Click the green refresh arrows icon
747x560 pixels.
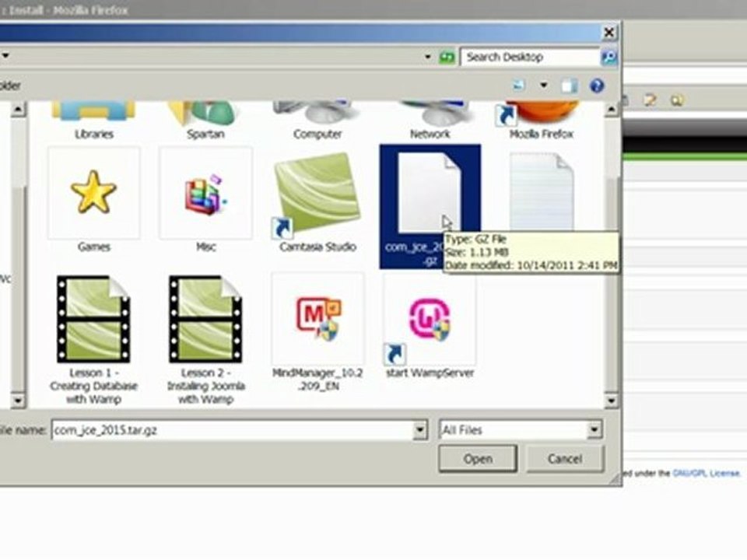[x=447, y=57]
